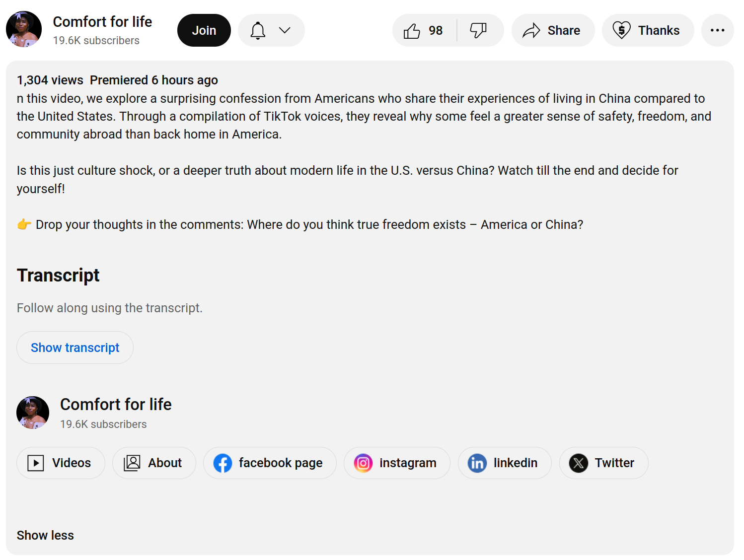The image size is (744, 560).
Task: Click the top Comfort for life channel name
Action: [102, 22]
